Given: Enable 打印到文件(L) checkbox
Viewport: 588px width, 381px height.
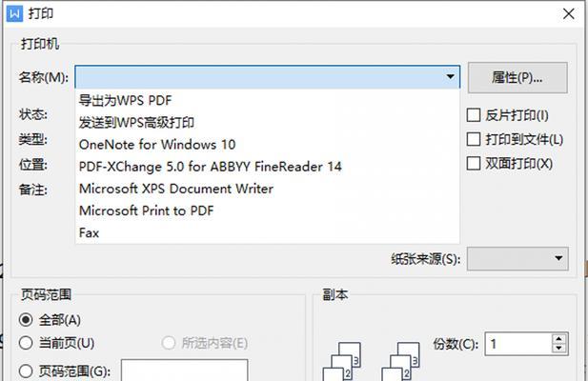Looking at the screenshot, I should pos(474,139).
